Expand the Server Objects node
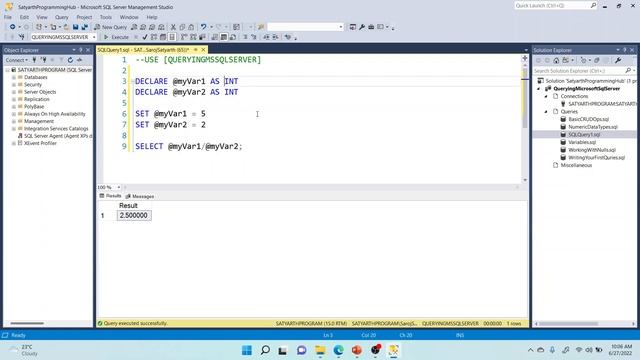The image size is (640, 360). [14, 92]
